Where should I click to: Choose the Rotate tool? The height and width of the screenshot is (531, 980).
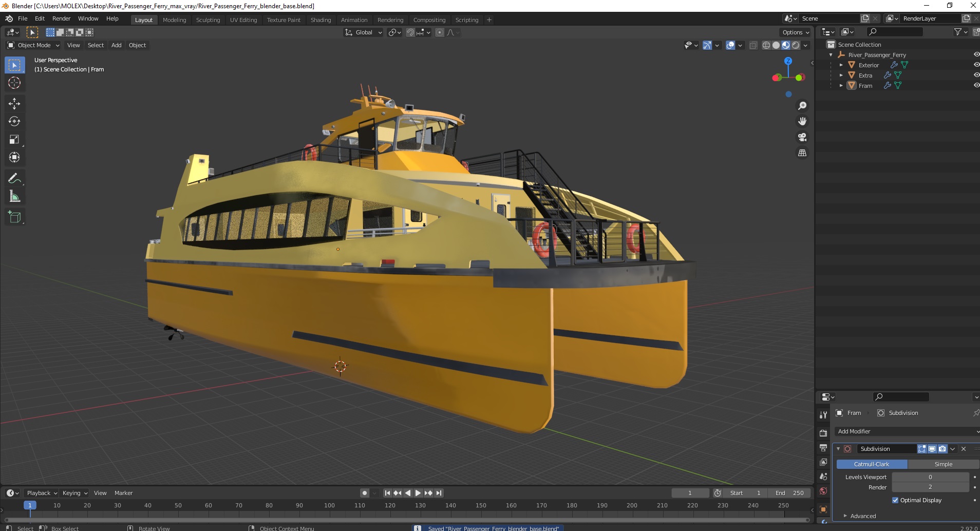coord(14,122)
